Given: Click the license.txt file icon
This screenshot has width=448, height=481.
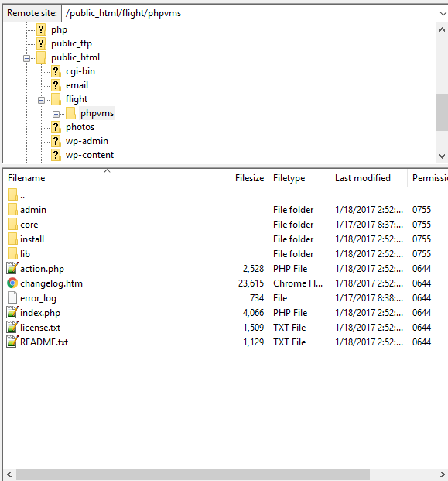Looking at the screenshot, I should 12,327.
